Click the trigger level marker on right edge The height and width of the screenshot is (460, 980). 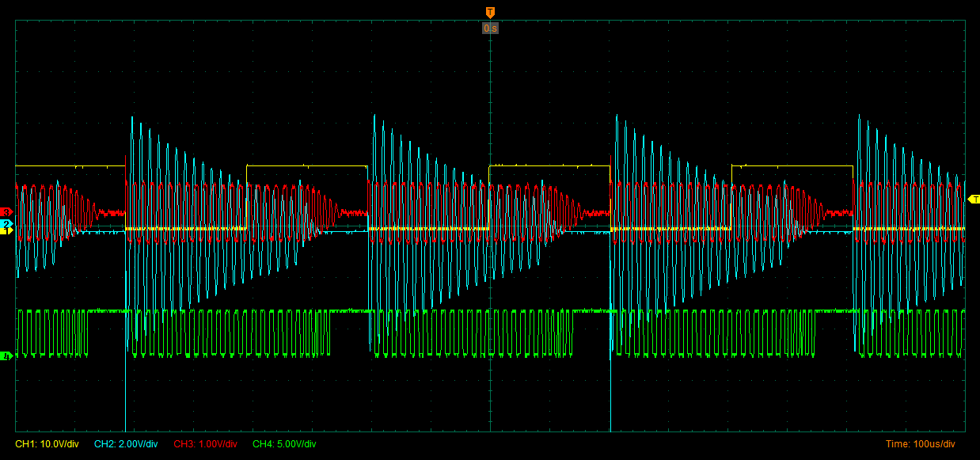click(974, 198)
